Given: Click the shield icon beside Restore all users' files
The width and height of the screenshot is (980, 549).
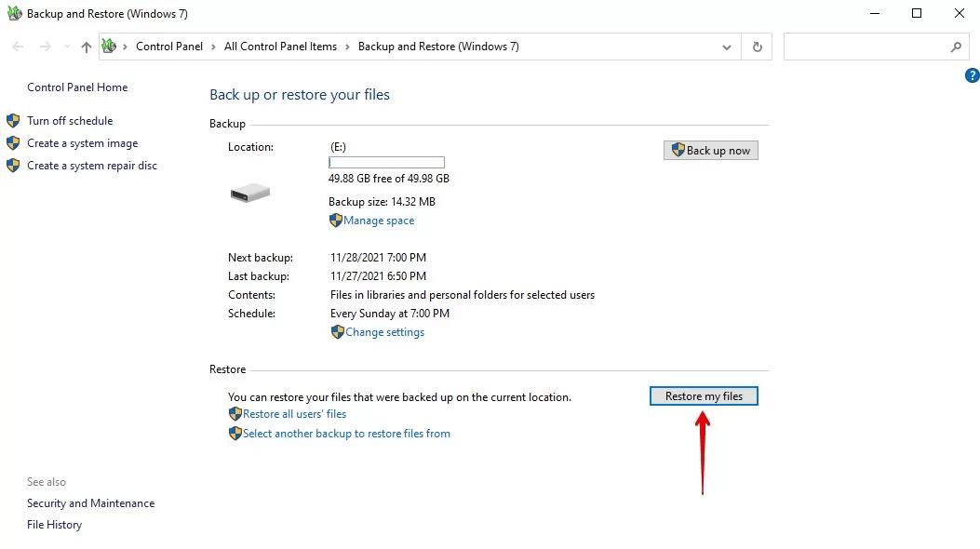Looking at the screenshot, I should [x=235, y=414].
